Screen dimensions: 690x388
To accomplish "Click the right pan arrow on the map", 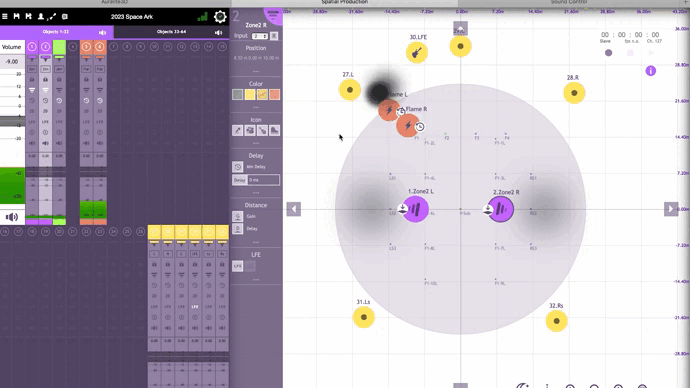I will tap(671, 209).
